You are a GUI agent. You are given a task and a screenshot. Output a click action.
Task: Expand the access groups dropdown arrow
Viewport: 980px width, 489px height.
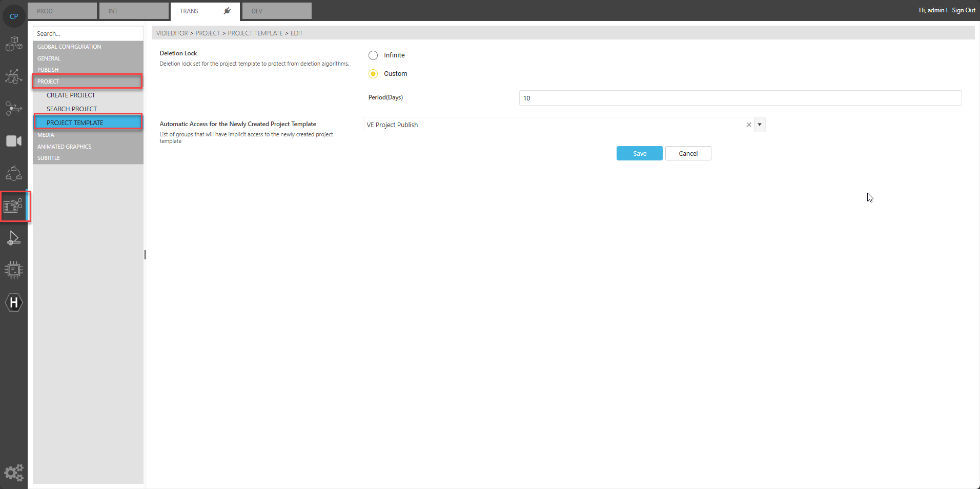(760, 125)
